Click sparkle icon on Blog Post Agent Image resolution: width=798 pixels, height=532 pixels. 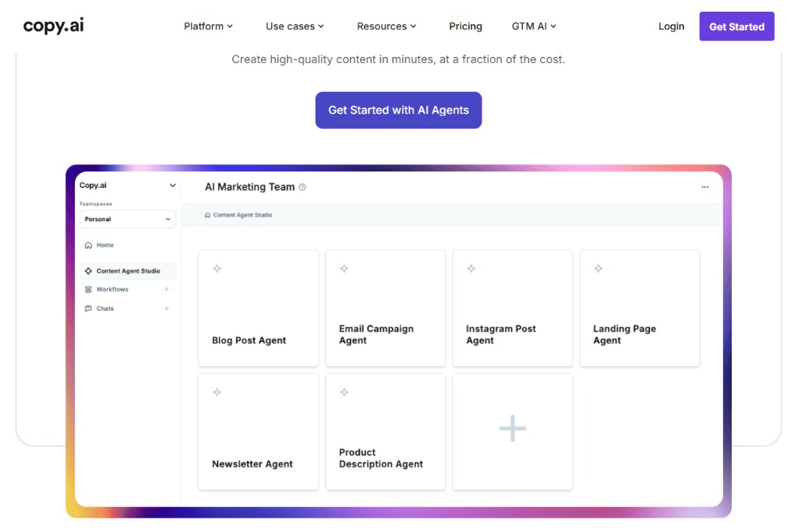(x=217, y=269)
